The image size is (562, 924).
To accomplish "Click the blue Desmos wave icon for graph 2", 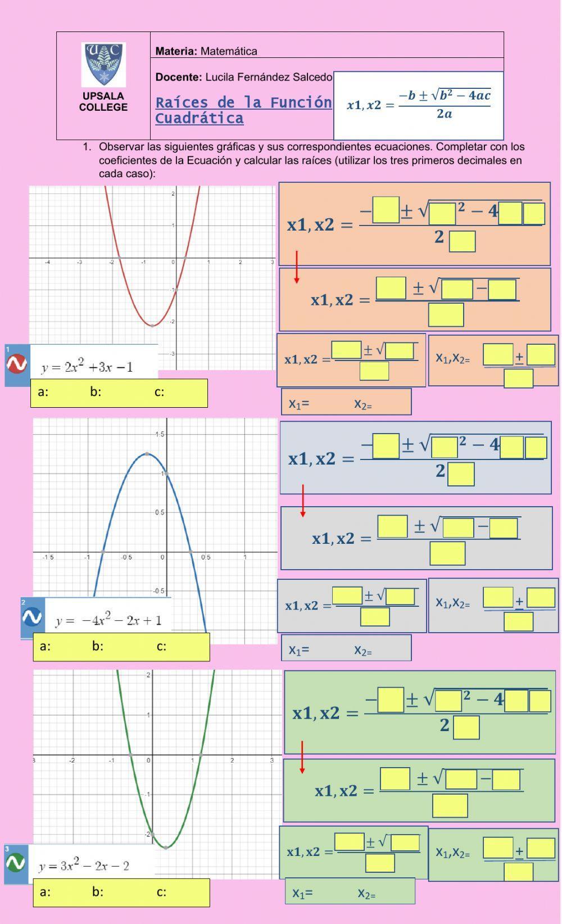I will (32, 617).
